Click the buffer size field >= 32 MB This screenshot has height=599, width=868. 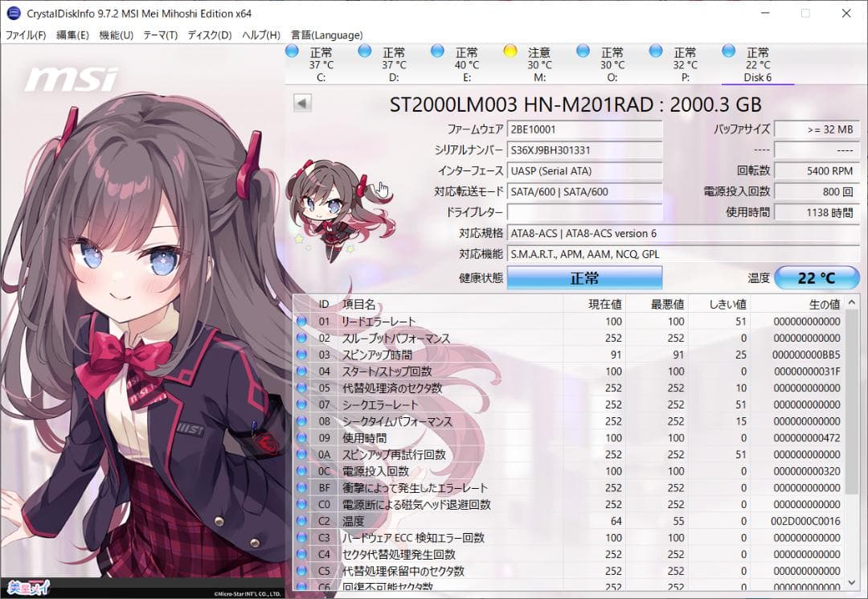click(x=817, y=129)
